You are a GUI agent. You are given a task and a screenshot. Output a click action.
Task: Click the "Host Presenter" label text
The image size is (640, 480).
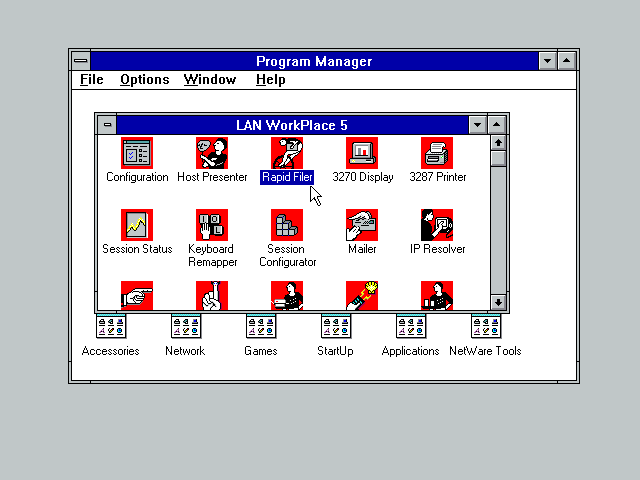pyautogui.click(x=212, y=177)
